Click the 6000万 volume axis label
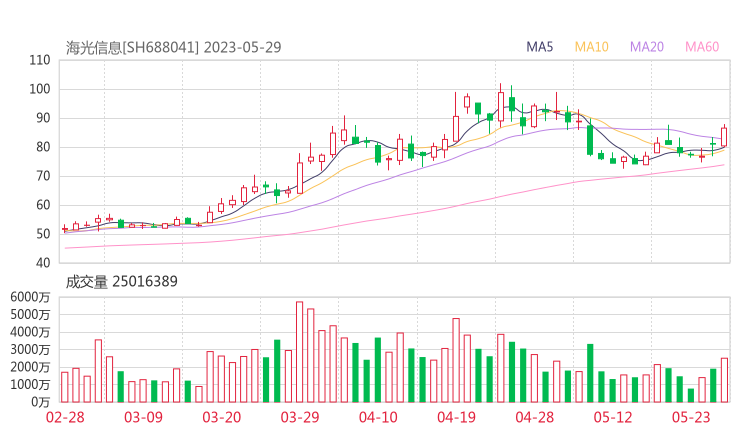This screenshot has width=740, height=440. (30, 297)
